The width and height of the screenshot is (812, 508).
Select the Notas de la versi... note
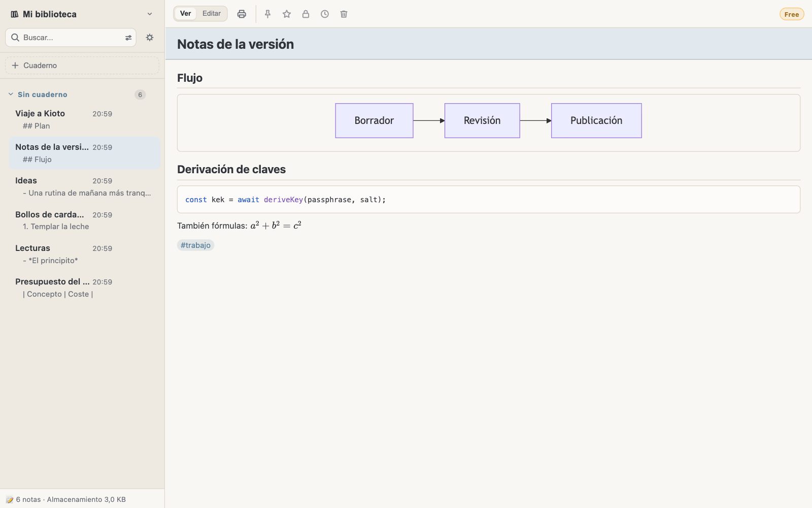click(x=85, y=153)
